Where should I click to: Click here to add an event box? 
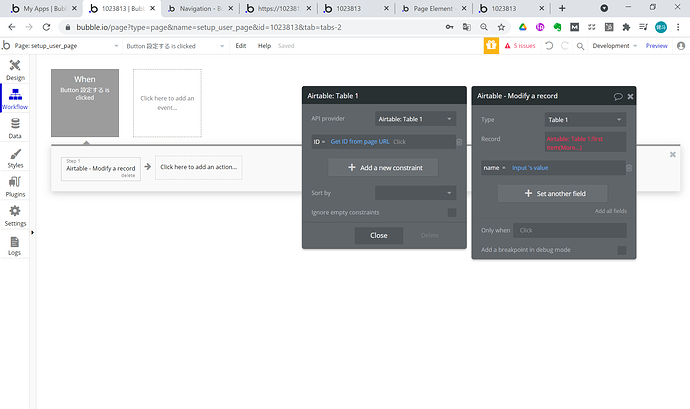[167, 103]
